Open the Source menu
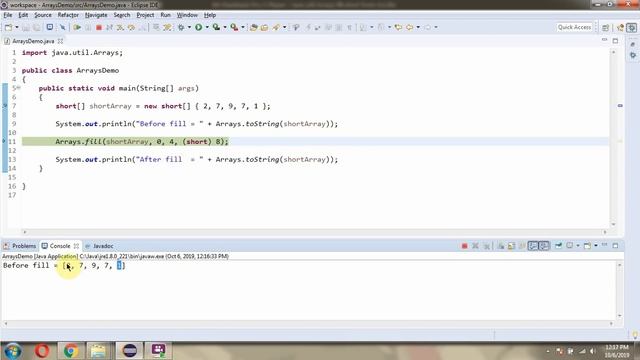Viewport: 640px width, 360px height. (43, 15)
